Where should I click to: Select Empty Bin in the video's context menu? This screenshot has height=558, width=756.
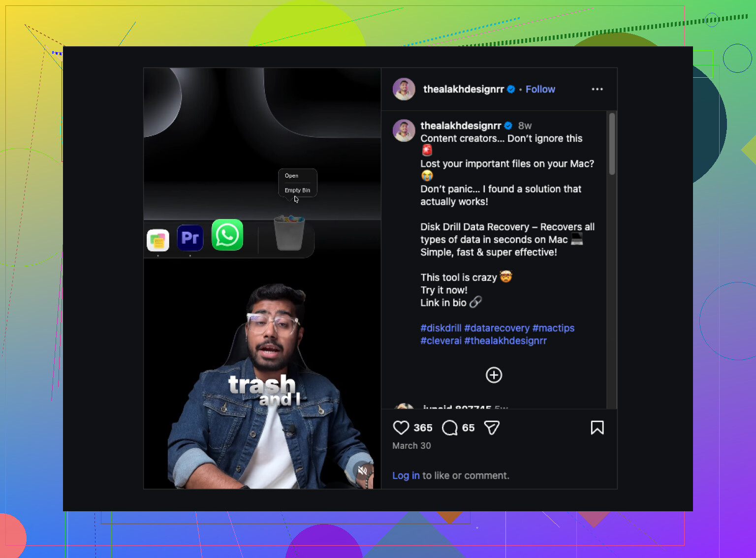pos(297,190)
